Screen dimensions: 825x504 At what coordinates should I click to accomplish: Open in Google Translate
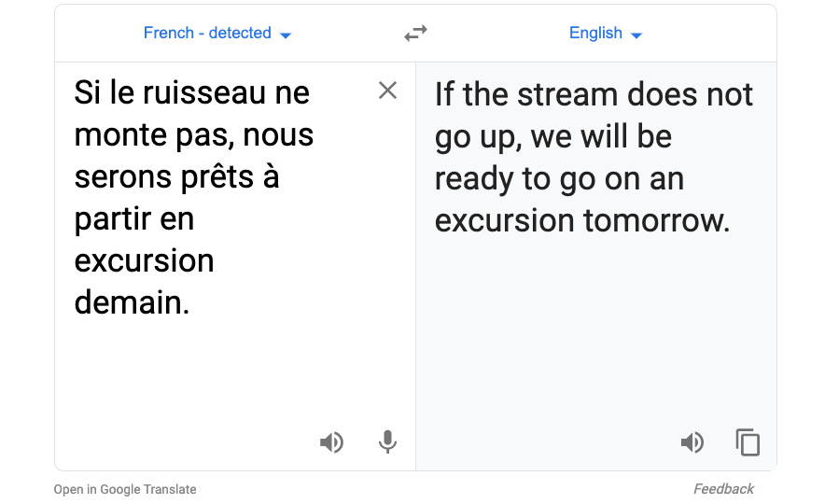pyautogui.click(x=125, y=489)
